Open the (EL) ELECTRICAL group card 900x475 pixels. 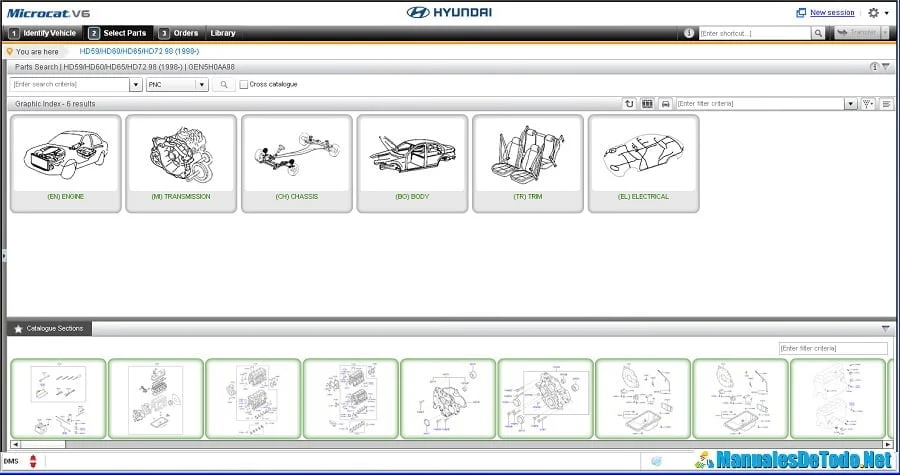tap(643, 163)
